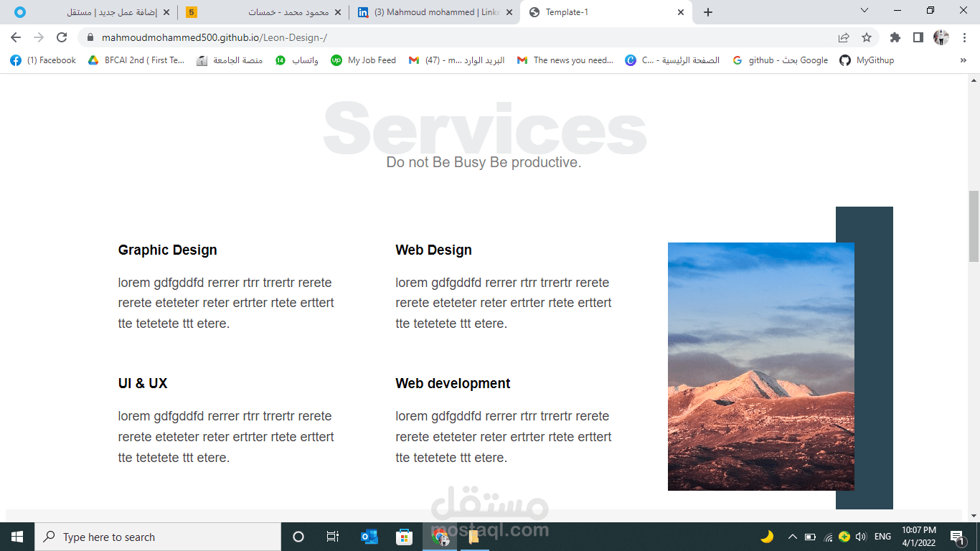
Task: Open the البريد الوارد Gmail bookmark
Action: 456,60
